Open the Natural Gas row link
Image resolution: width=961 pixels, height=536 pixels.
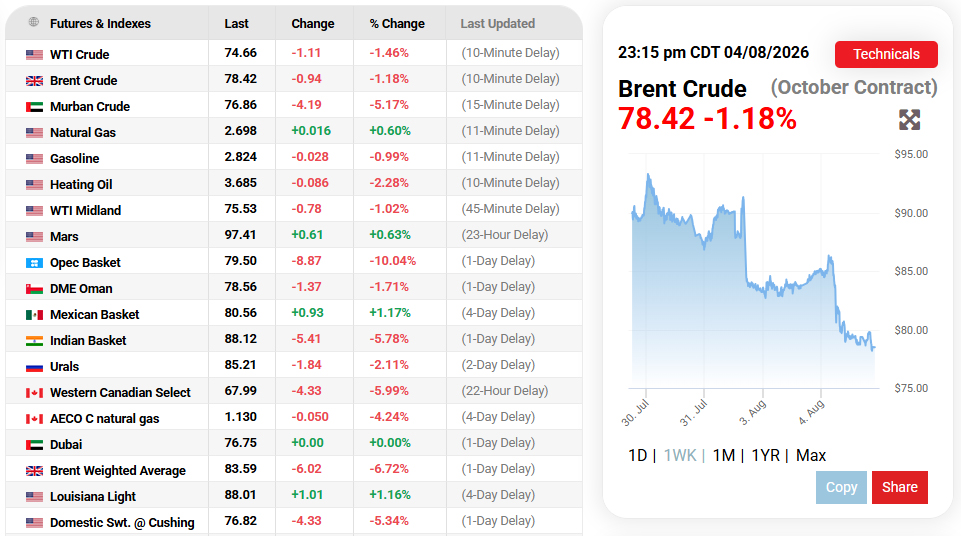coord(83,133)
